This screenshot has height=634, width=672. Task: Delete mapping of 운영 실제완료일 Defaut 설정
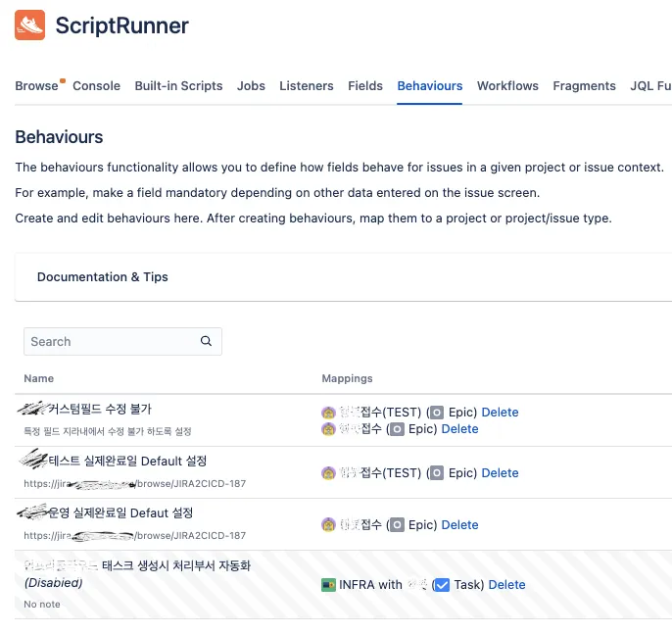click(459, 525)
